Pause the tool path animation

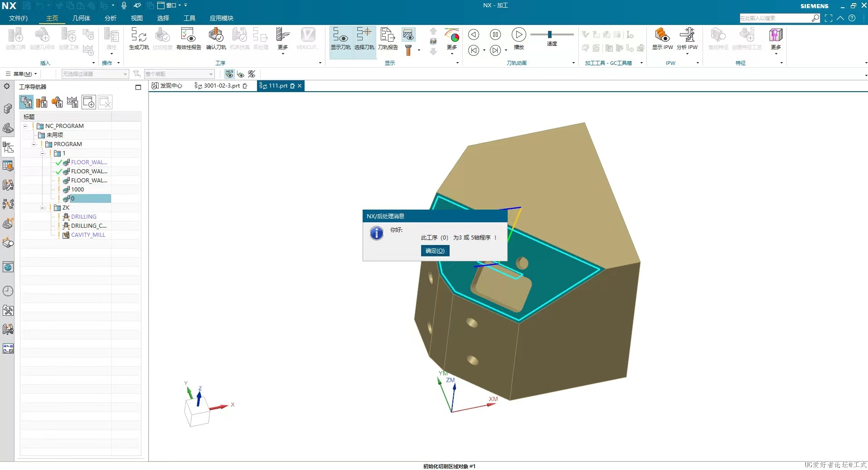tap(495, 34)
